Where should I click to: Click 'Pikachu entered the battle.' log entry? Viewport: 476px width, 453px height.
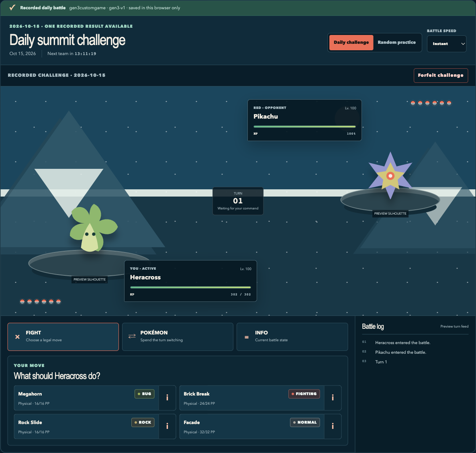[401, 352]
